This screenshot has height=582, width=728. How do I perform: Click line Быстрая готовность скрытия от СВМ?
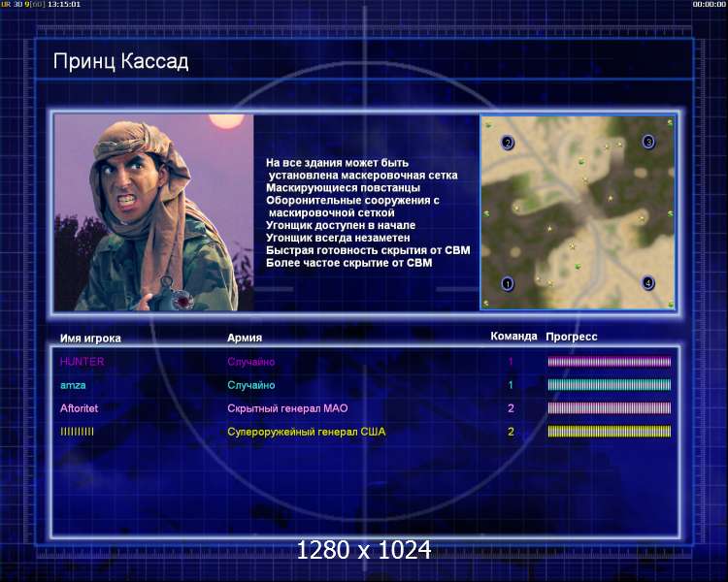tap(368, 250)
